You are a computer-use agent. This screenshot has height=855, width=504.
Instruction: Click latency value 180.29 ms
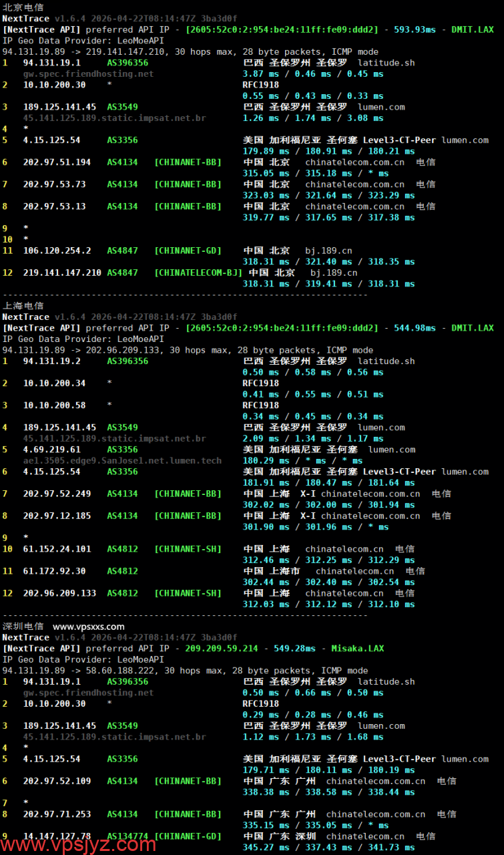[266, 461]
